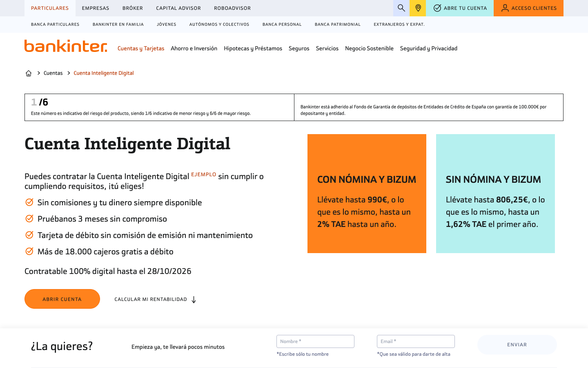Screen dimensions: 588x368
Task: Click text Empieza ya, te llevará pocos minutos
Action: (178, 347)
